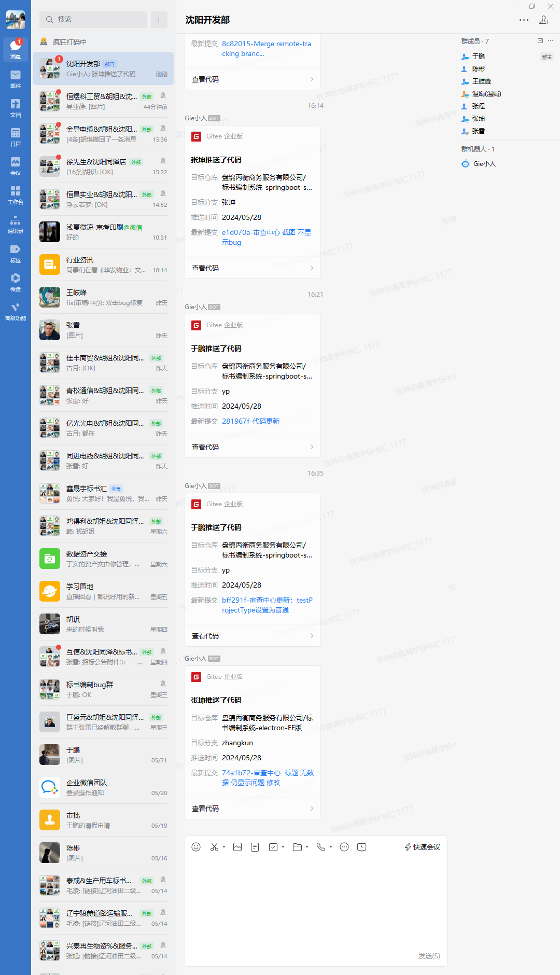Open the 企业微信团队 conversation

[x=104, y=787]
